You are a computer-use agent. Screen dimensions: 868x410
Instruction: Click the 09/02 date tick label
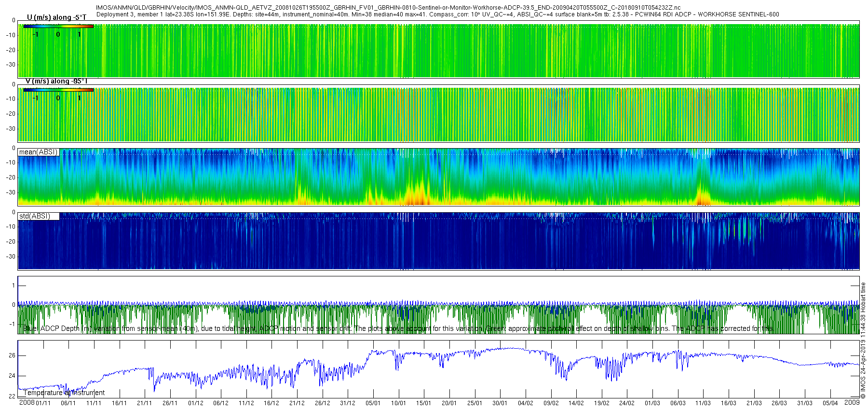(551, 403)
